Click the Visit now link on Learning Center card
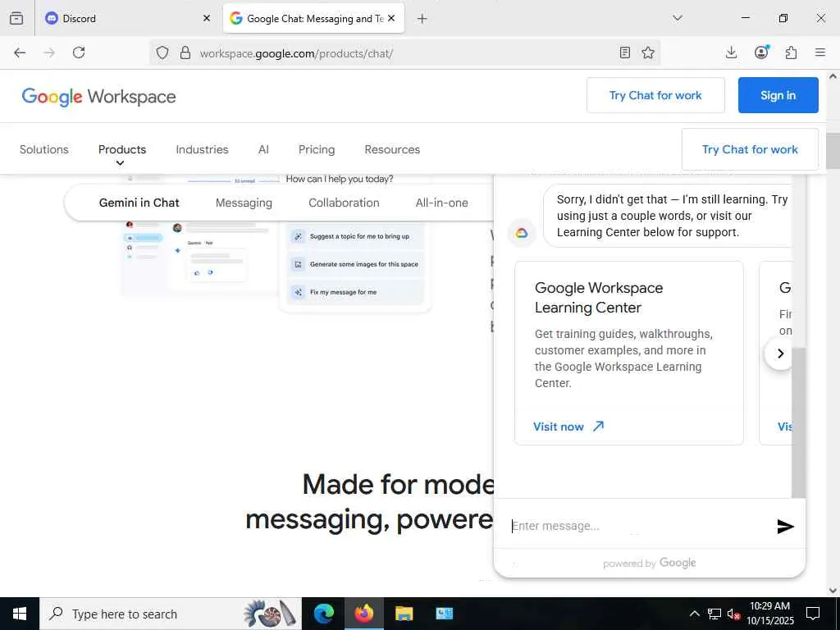The width and height of the screenshot is (840, 630). (568, 427)
